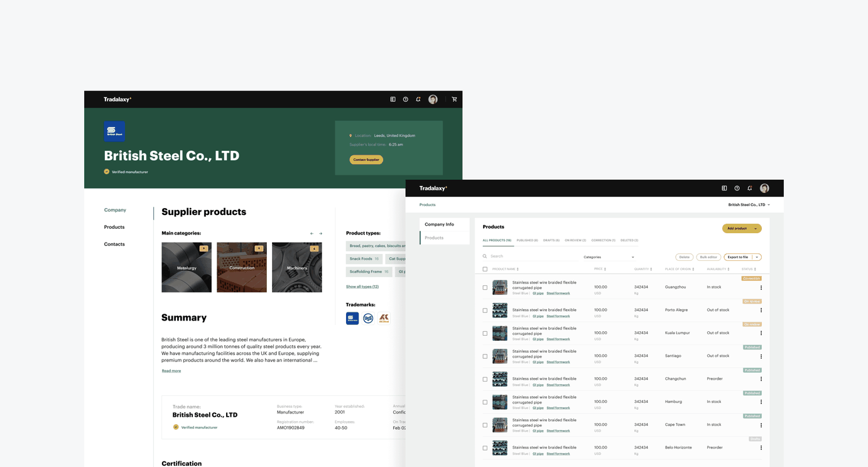This screenshot has height=467, width=868.
Task: Open user avatar in Products window header
Action: coord(764,188)
